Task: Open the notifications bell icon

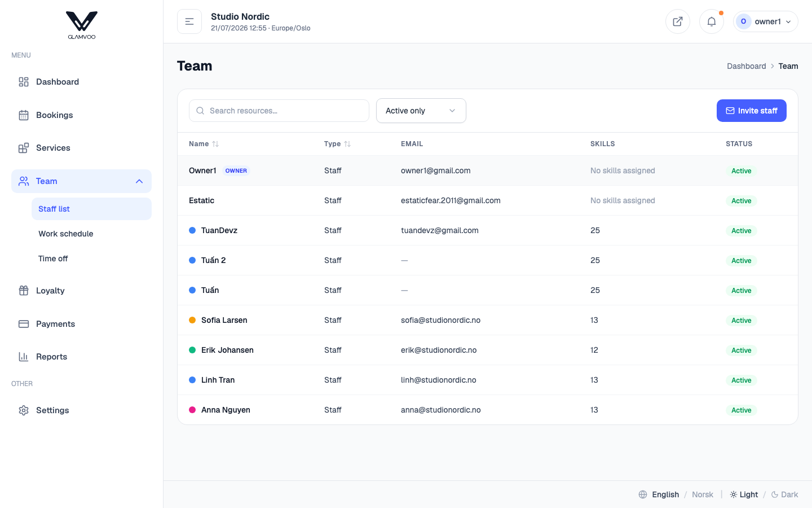Action: (x=712, y=21)
